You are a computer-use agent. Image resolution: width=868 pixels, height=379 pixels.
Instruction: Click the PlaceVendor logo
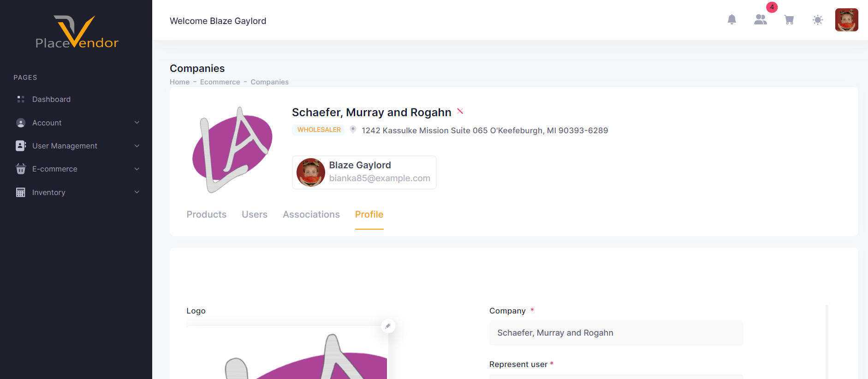(77, 32)
